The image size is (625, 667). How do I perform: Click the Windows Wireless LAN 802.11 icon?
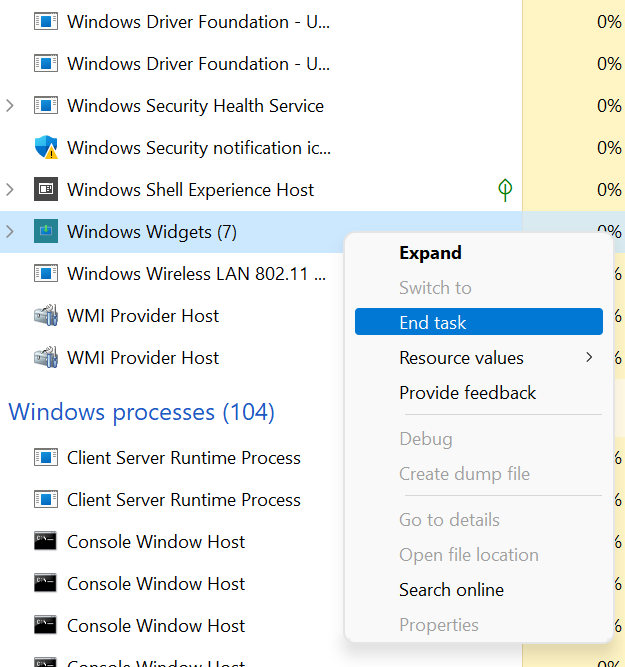(x=46, y=274)
